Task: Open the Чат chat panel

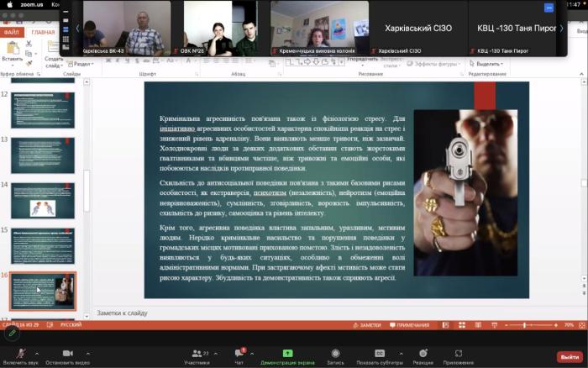Action: tap(239, 353)
